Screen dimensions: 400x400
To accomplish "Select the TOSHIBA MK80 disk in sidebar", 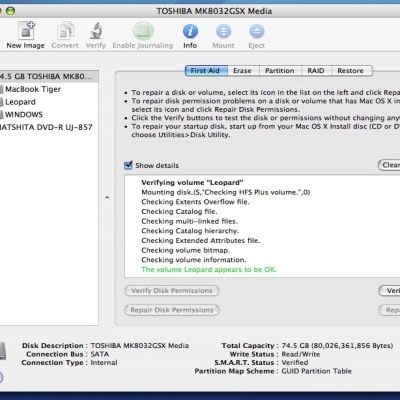I will tap(49, 77).
